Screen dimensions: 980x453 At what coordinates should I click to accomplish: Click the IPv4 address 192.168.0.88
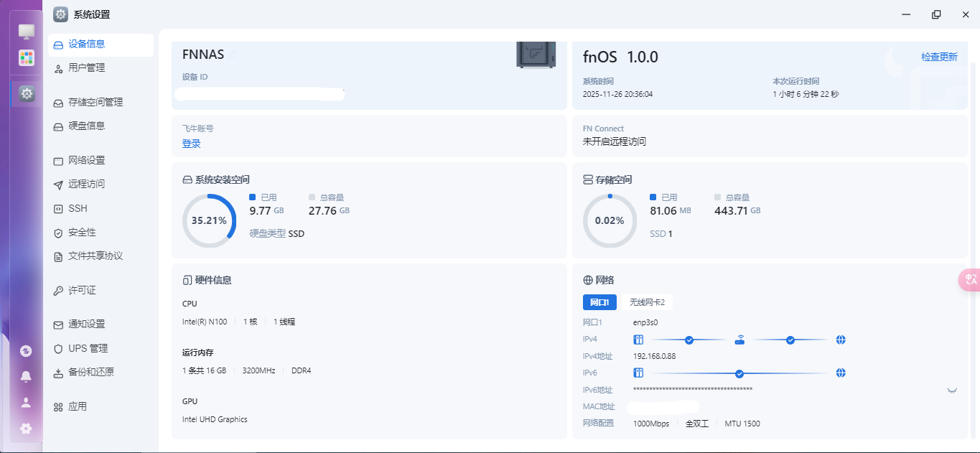pyautogui.click(x=654, y=356)
